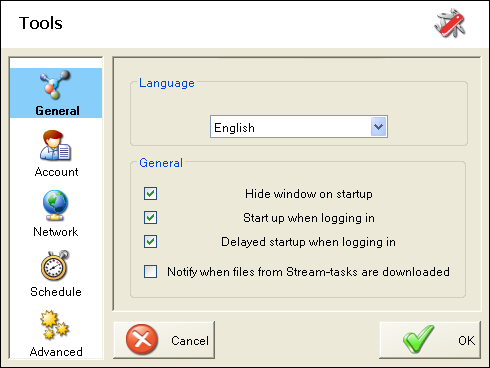The height and width of the screenshot is (368, 490).
Task: Open the Schedule stopwatch icon
Action: [55, 265]
